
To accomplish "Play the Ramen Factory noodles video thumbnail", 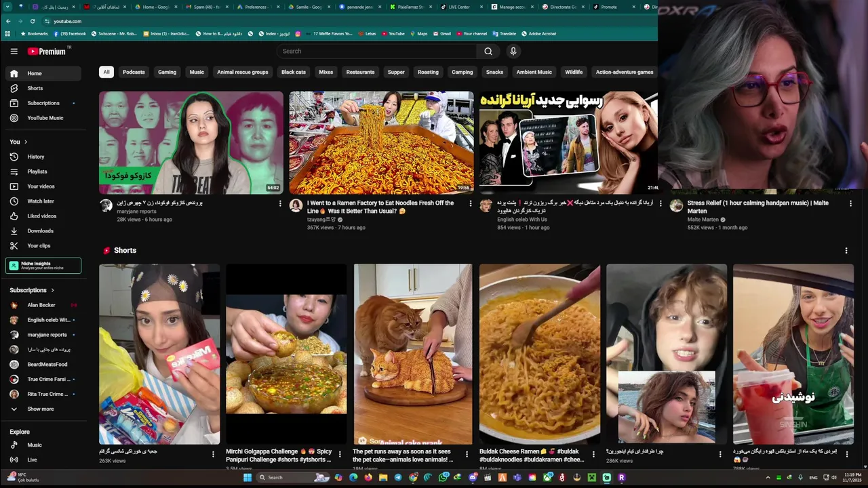I will tap(382, 143).
